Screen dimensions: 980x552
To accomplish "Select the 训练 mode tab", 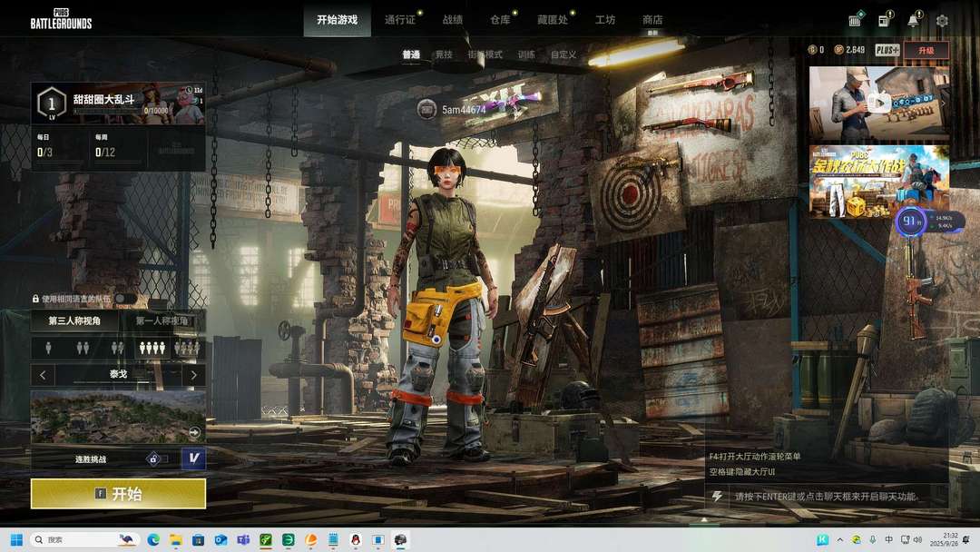I will point(526,55).
